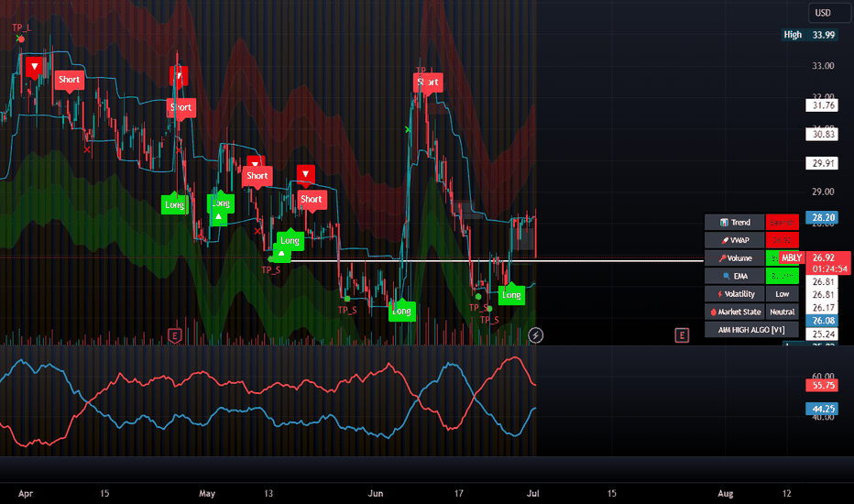The width and height of the screenshot is (854, 504).
Task: Click the TP_L take-profit marker
Action: [x=21, y=27]
